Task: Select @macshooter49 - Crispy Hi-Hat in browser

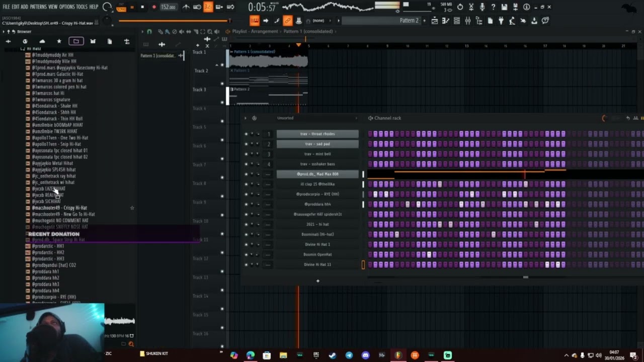Action: [x=59, y=208]
